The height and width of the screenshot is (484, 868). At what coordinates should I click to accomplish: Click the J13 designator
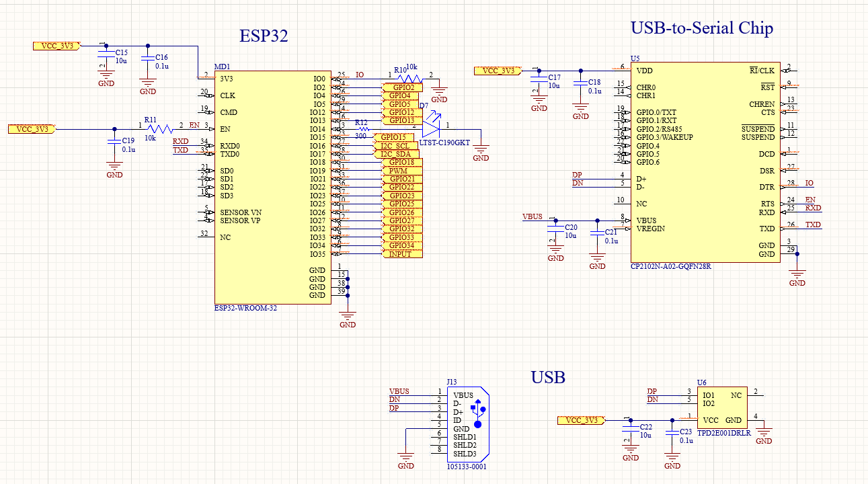tap(452, 381)
